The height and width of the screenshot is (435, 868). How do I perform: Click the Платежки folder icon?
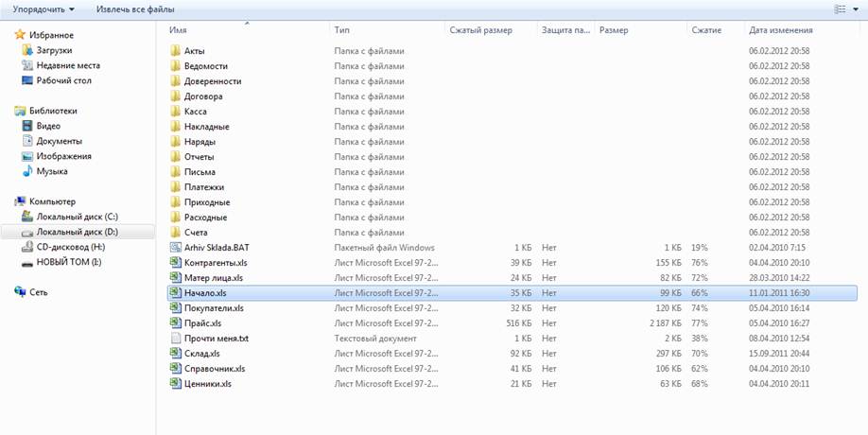(x=176, y=187)
